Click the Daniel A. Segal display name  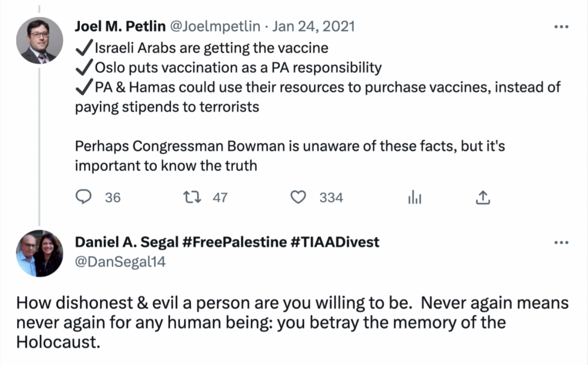(x=126, y=242)
